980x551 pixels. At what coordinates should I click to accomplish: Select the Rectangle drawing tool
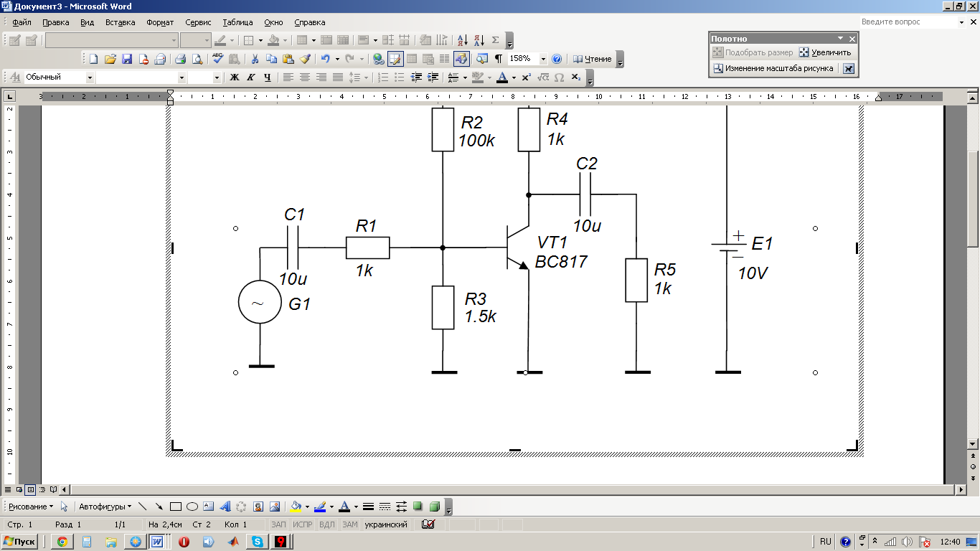pos(176,507)
